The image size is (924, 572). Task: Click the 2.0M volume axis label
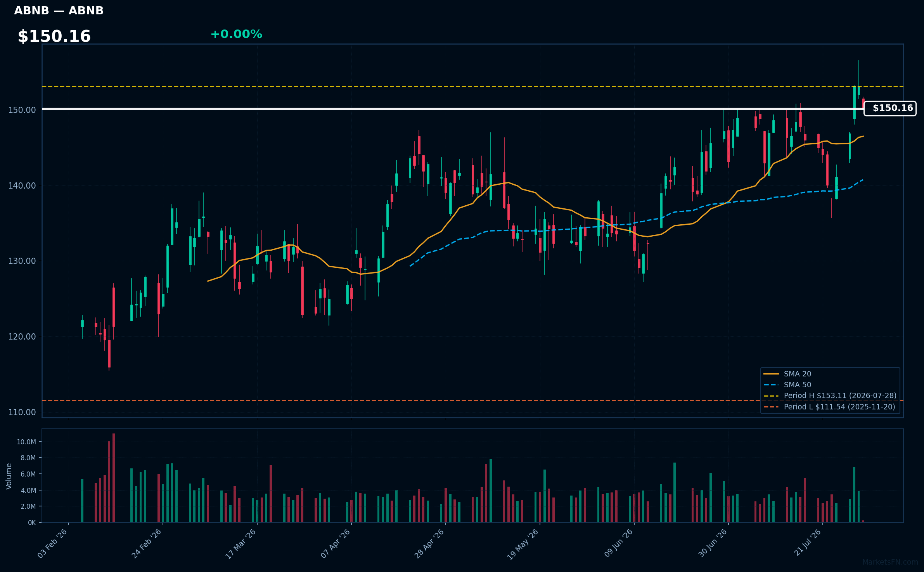[28, 506]
